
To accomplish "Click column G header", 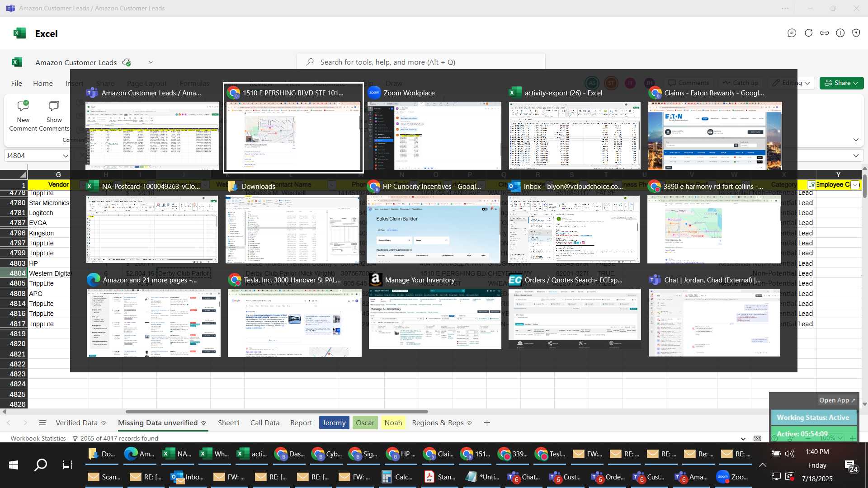I will pyautogui.click(x=58, y=174).
